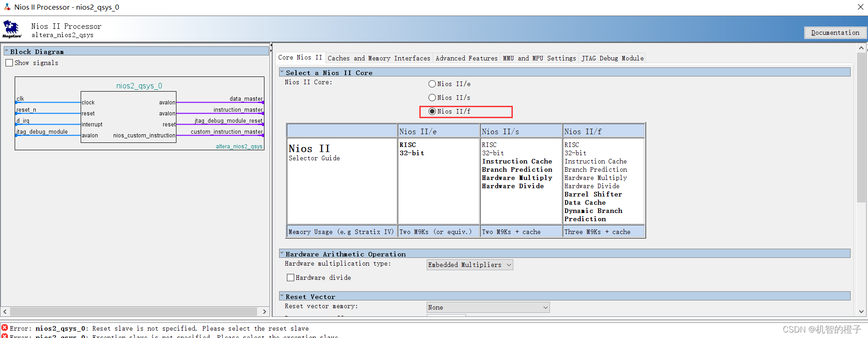Open the JTAG Debug Module tab
This screenshot has height=338, width=868.
point(612,58)
